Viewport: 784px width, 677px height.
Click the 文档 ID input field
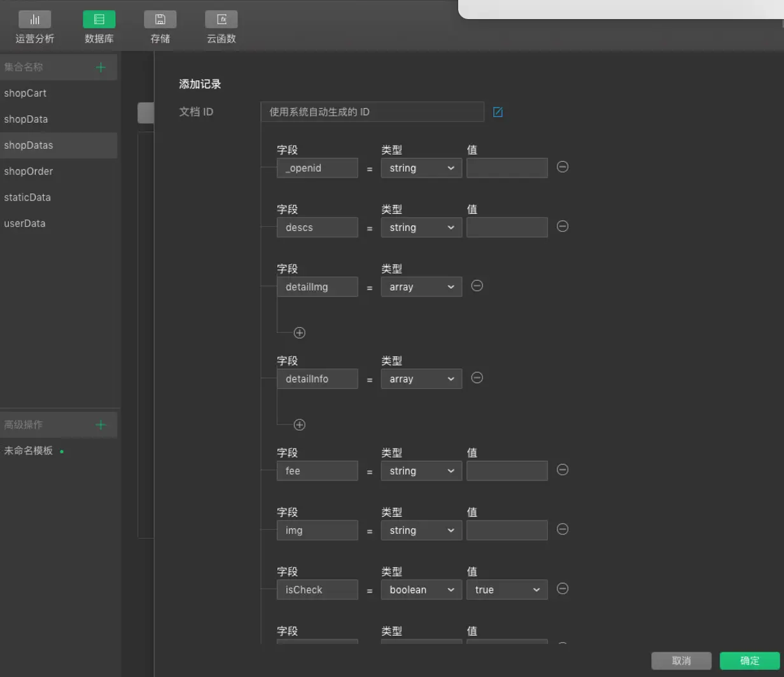click(372, 112)
